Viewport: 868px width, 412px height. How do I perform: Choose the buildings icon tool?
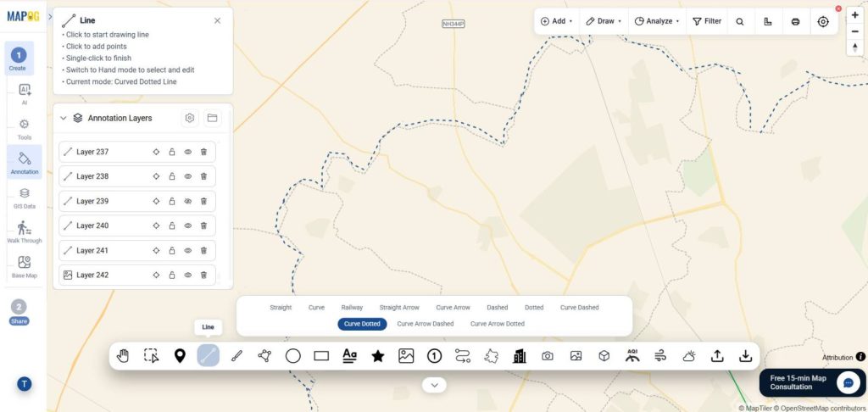(x=520, y=356)
